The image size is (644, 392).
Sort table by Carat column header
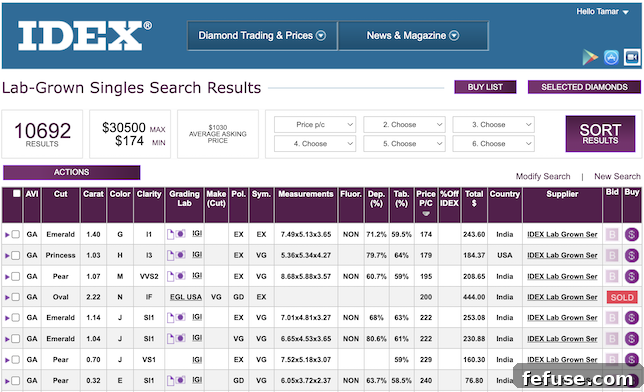[93, 194]
